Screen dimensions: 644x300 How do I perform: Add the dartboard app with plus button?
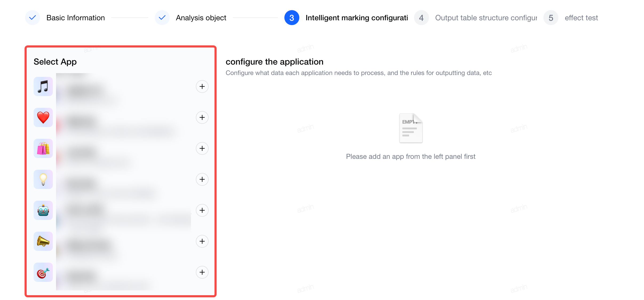point(202,272)
